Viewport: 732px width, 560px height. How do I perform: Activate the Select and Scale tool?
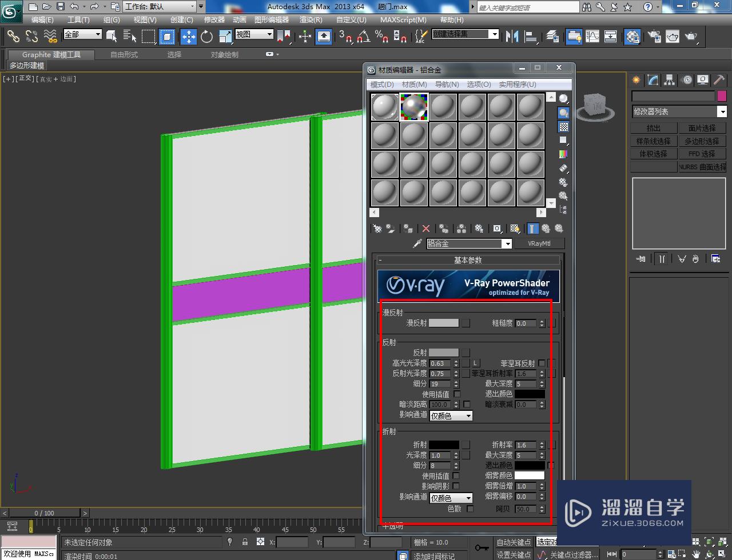click(225, 37)
